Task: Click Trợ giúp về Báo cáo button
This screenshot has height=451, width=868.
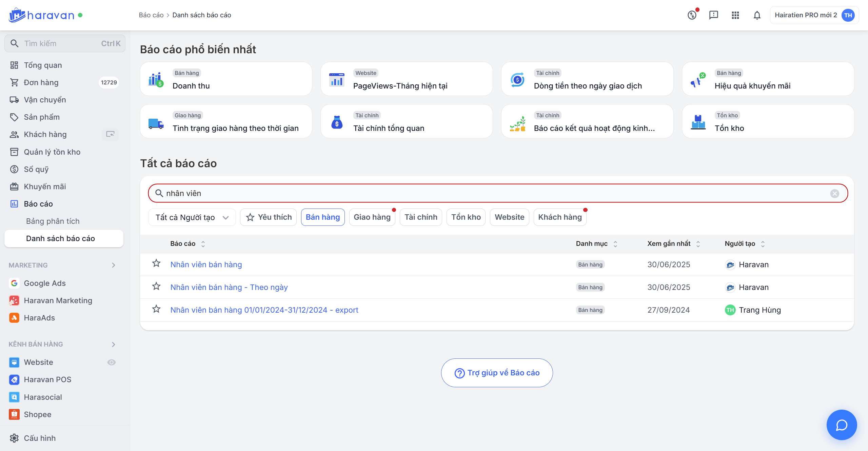Action: [x=497, y=373]
